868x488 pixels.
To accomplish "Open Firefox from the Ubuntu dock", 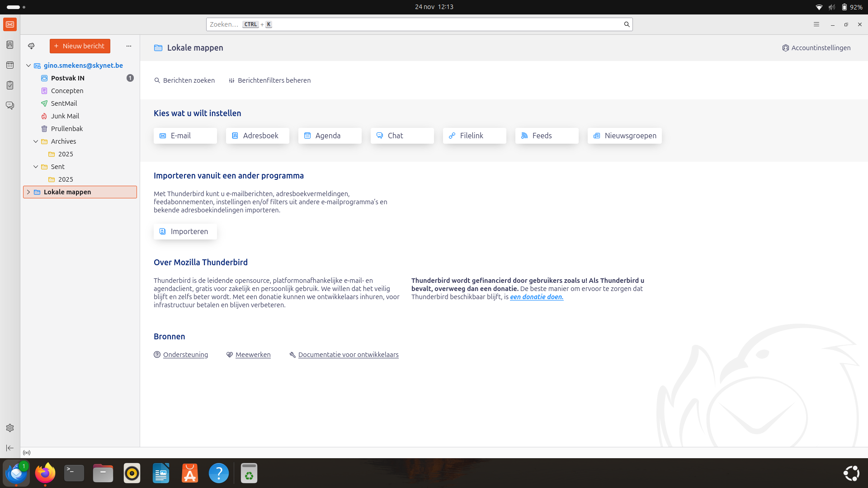I will pos(45,473).
